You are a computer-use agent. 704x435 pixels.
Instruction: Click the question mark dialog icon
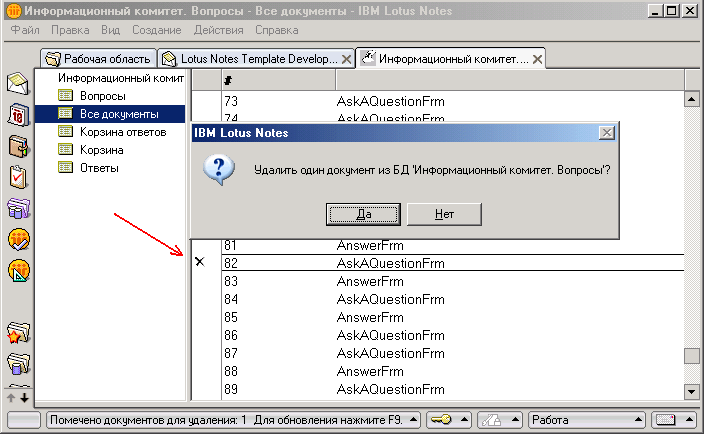click(219, 170)
